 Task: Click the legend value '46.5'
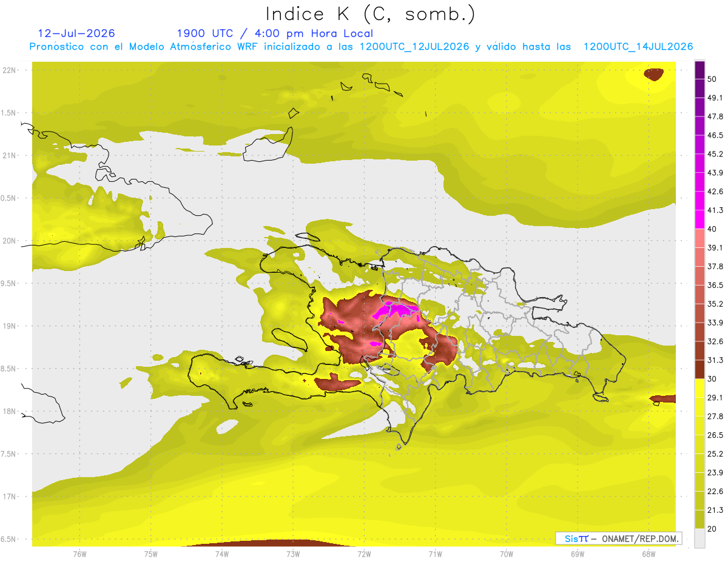(715, 135)
